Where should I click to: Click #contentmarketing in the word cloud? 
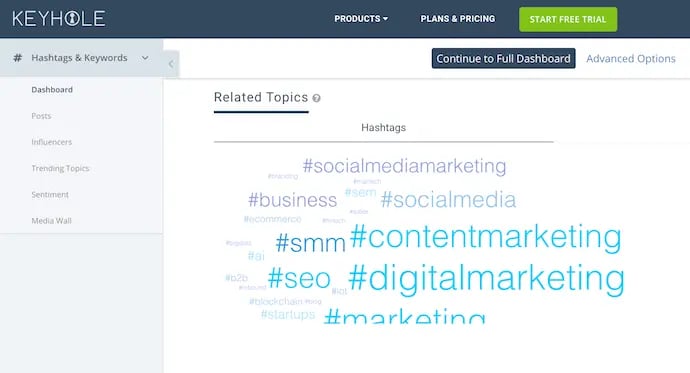click(x=485, y=237)
